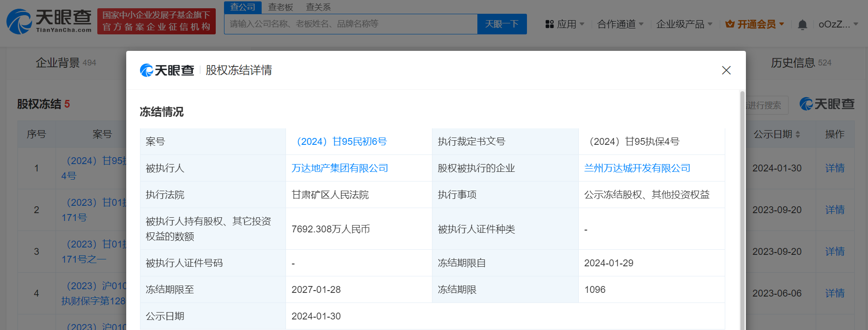Image resolution: width=868 pixels, height=330 pixels.
Task: Click the 股权冻结 5 section heading
Action: coord(44,104)
